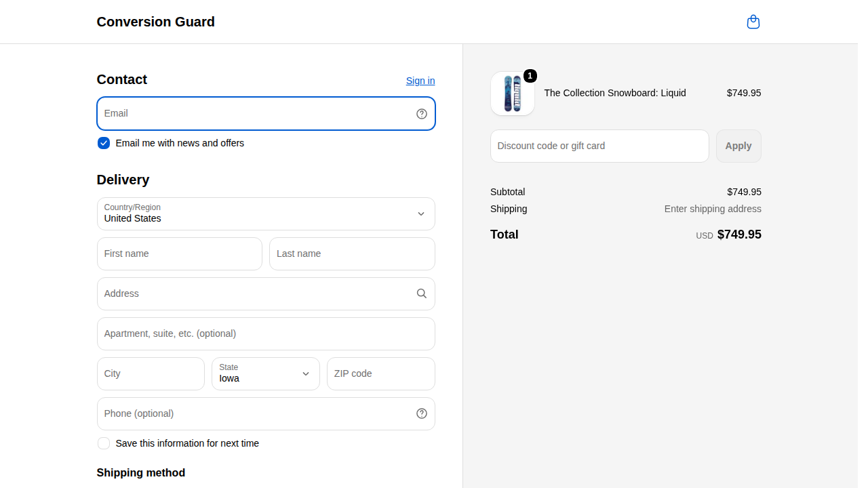This screenshot has width=868, height=488.
Task: Click quantity badge on snowboard thumbnail
Action: click(x=530, y=76)
